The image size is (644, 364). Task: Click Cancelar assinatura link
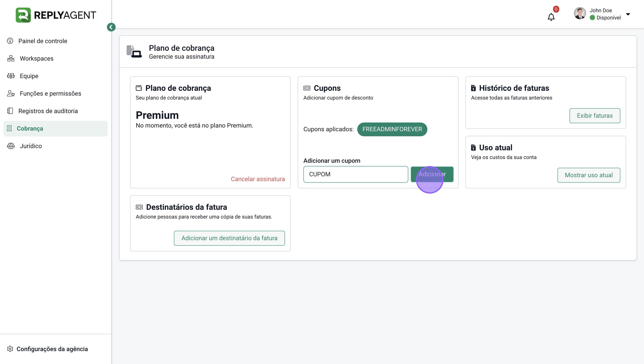tap(258, 179)
